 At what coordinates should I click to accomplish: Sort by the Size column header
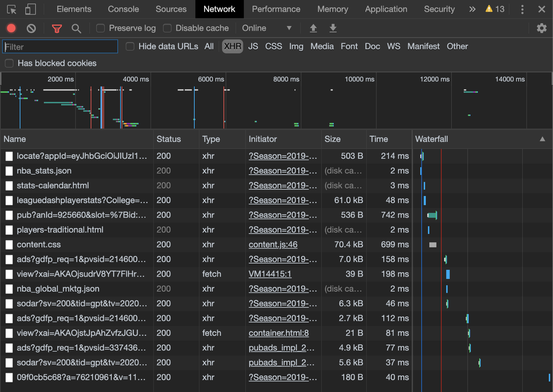[344, 139]
